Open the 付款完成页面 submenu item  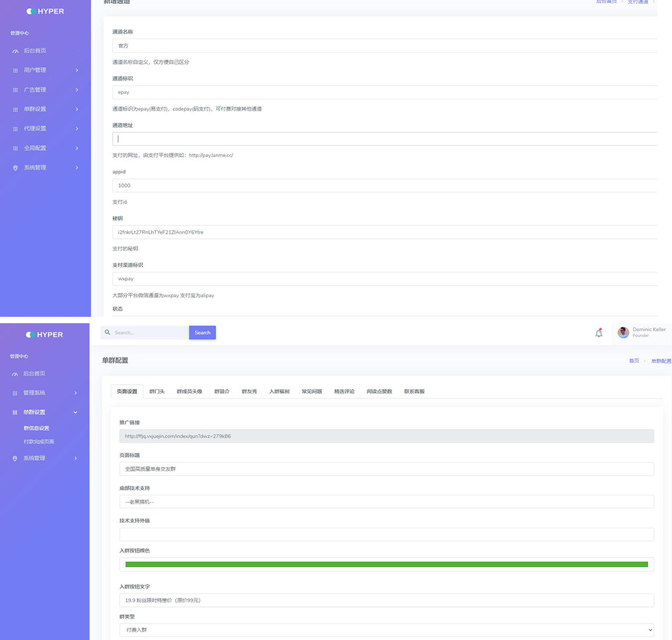click(x=39, y=442)
